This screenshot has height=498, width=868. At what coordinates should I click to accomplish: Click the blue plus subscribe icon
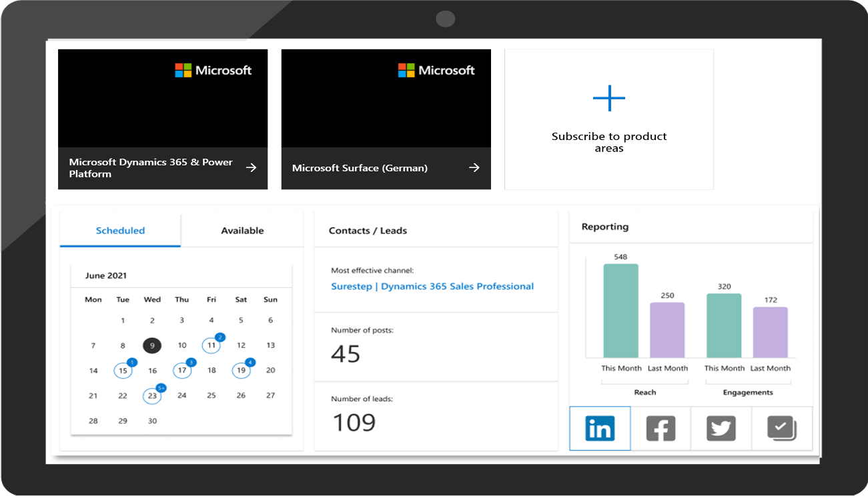click(x=608, y=99)
